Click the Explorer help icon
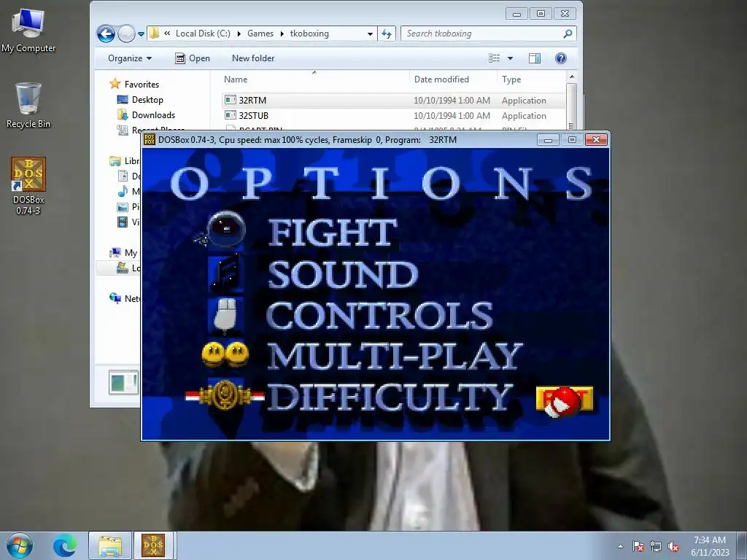The image size is (747, 560). (561, 58)
